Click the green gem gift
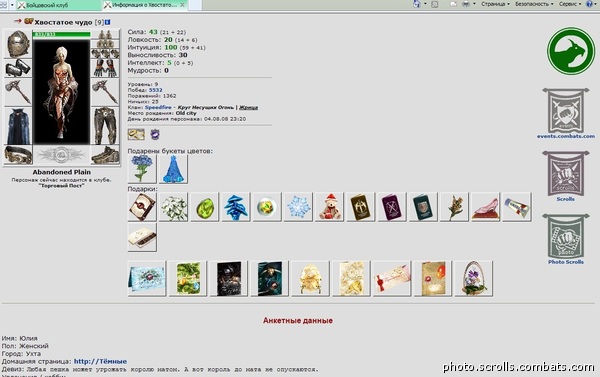 coord(204,207)
